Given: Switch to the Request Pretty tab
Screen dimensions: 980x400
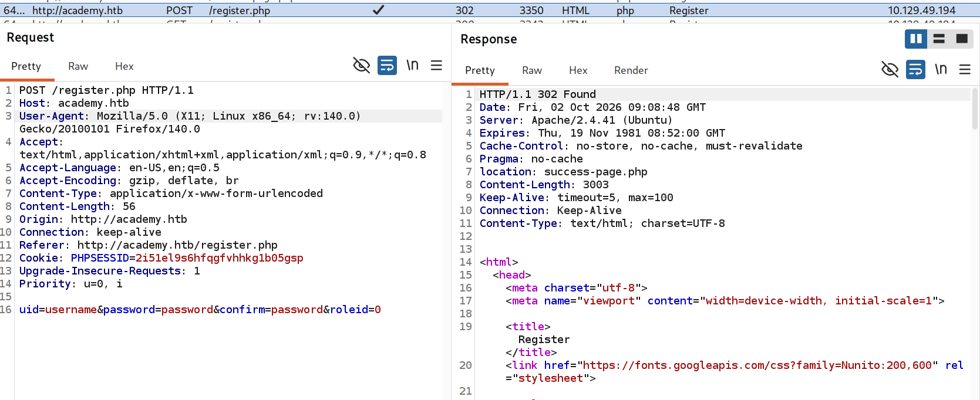Looking at the screenshot, I should 26,66.
